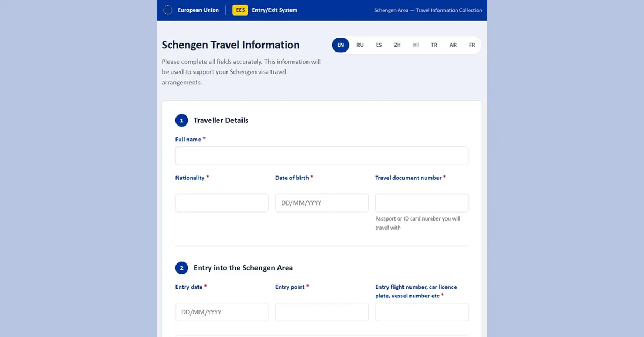Click the "Entry into the Schengen Area" heading
The width and height of the screenshot is (644, 337).
point(243,268)
